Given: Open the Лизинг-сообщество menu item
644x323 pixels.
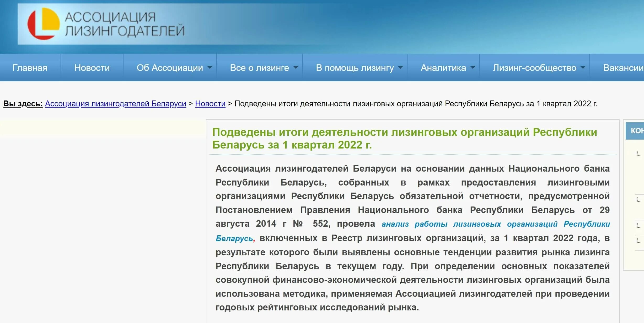Looking at the screenshot, I should (535, 68).
